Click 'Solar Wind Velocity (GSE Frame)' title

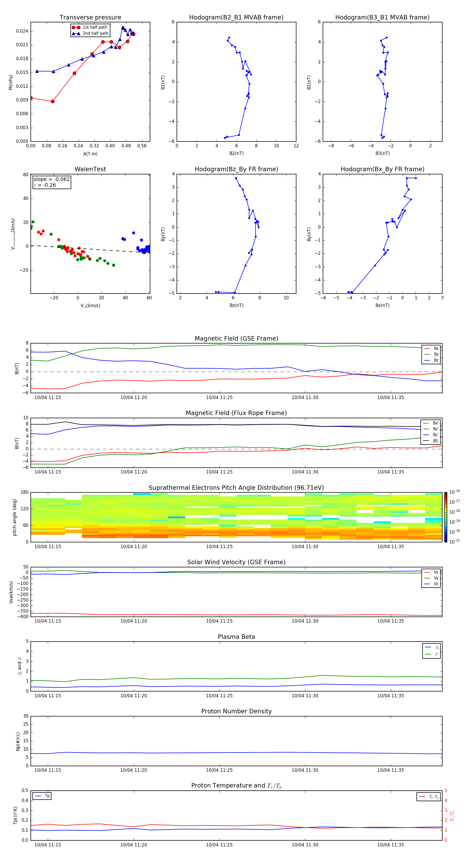pyautogui.click(x=236, y=562)
